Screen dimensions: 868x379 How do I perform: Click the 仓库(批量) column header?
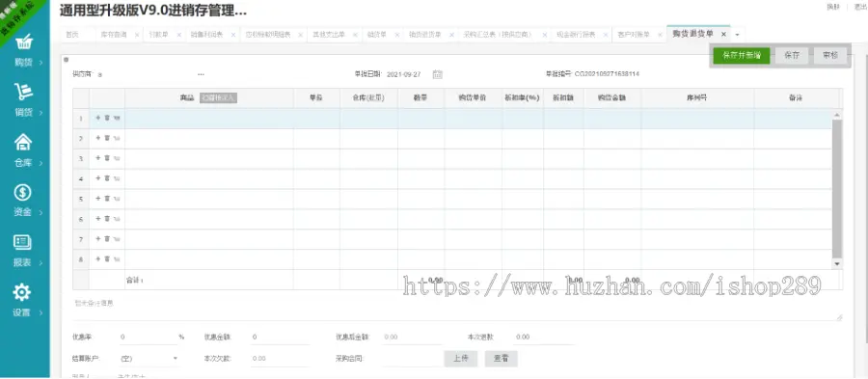click(x=368, y=98)
